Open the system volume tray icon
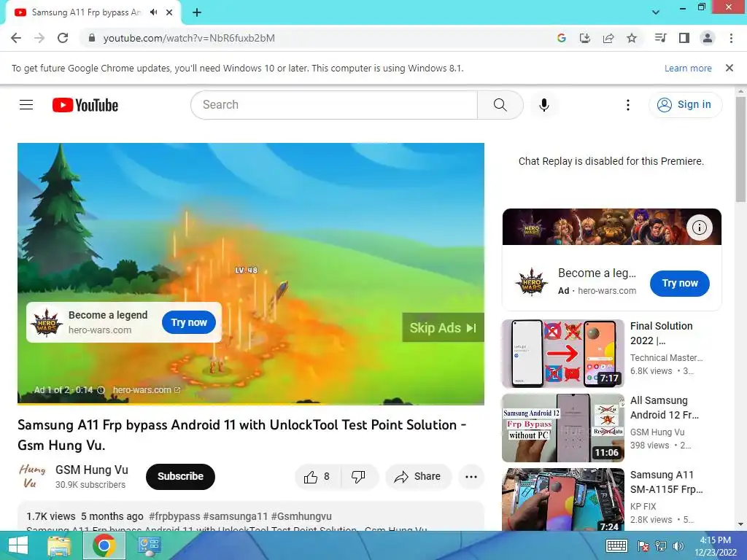The width and height of the screenshot is (747, 560). click(678, 546)
